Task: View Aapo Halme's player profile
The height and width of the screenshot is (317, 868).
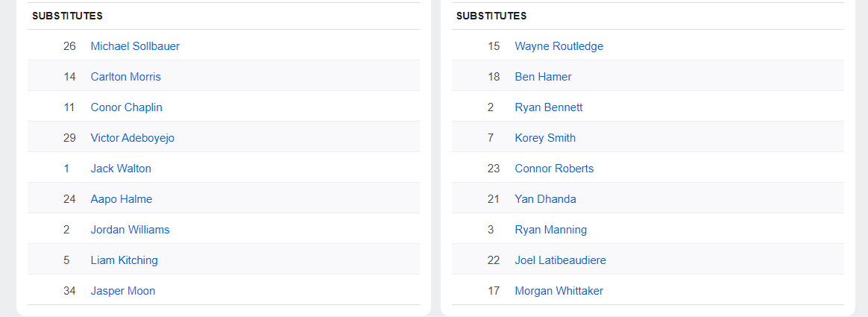Action: pos(121,199)
